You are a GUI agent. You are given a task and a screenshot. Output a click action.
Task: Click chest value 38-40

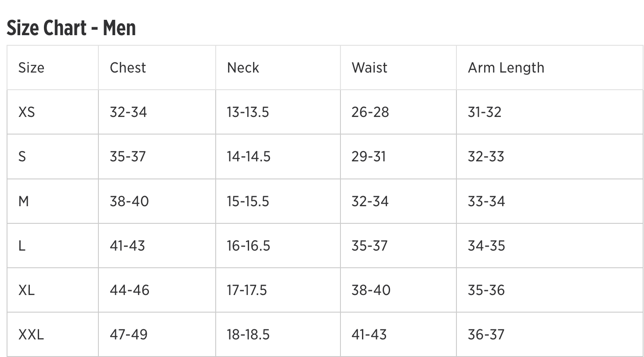[x=129, y=201]
